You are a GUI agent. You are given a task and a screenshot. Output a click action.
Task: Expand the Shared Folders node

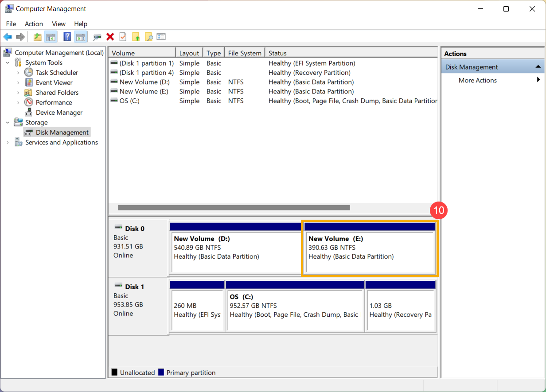[18, 92]
